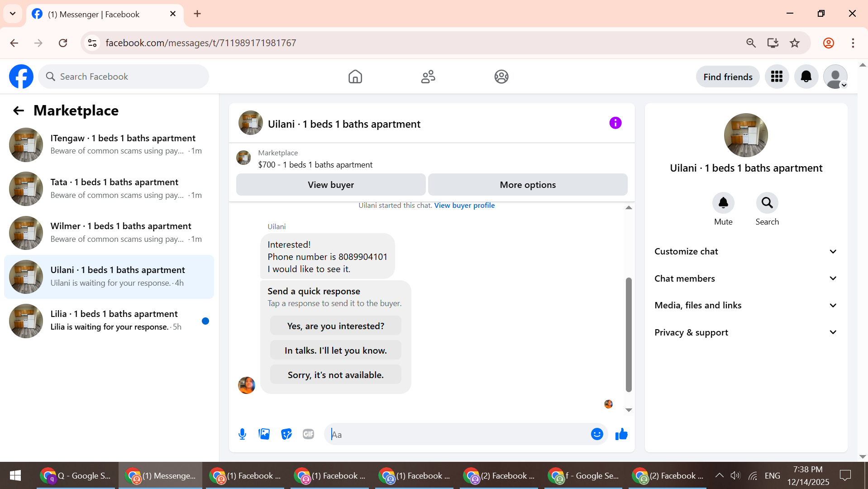Screen dimensions: 868x489
Task: Click the chat scroll up arrow
Action: pyautogui.click(x=629, y=208)
